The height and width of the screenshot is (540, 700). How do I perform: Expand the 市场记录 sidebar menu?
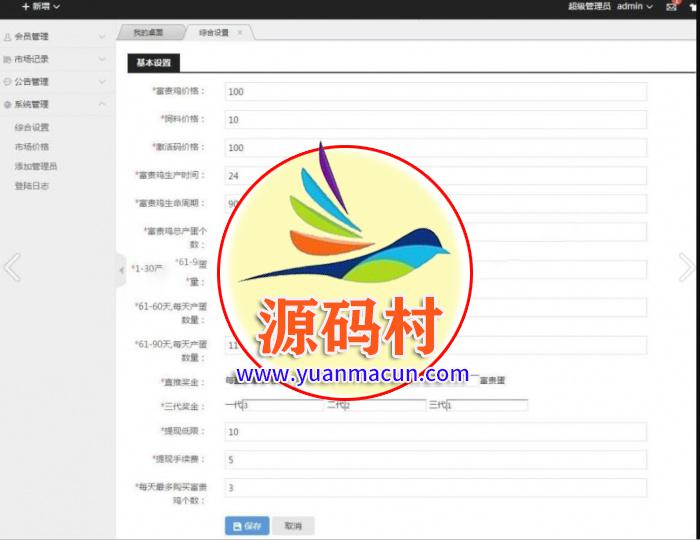55,59
